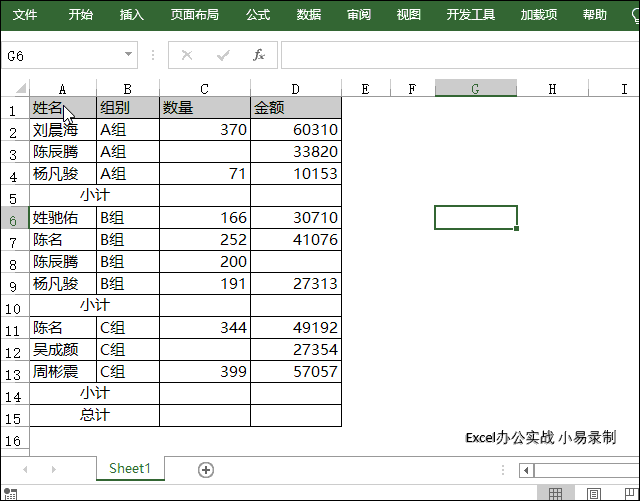Switch to the Sheet1 tab
Image resolution: width=640 pixels, height=501 pixels.
click(130, 468)
